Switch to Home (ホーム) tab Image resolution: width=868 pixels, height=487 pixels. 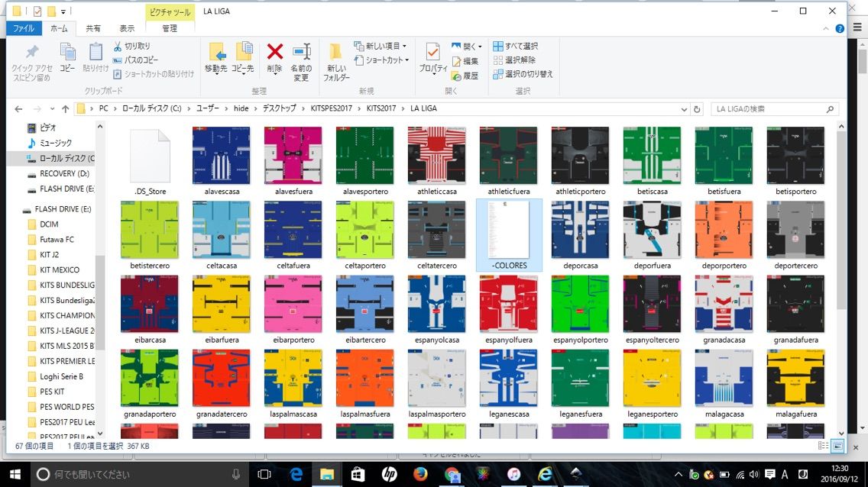pyautogui.click(x=60, y=28)
